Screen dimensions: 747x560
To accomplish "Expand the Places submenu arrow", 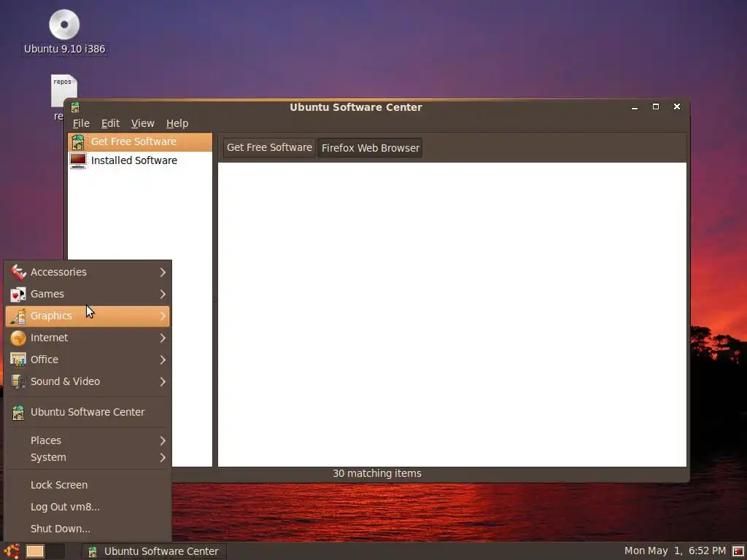I will (163, 440).
